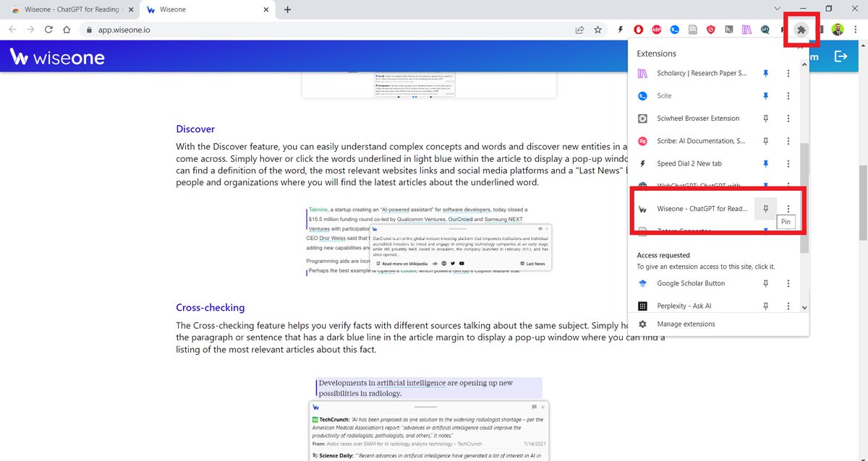This screenshot has height=461, width=868.
Task: Open the Chrome profile avatar
Action: pos(838,30)
